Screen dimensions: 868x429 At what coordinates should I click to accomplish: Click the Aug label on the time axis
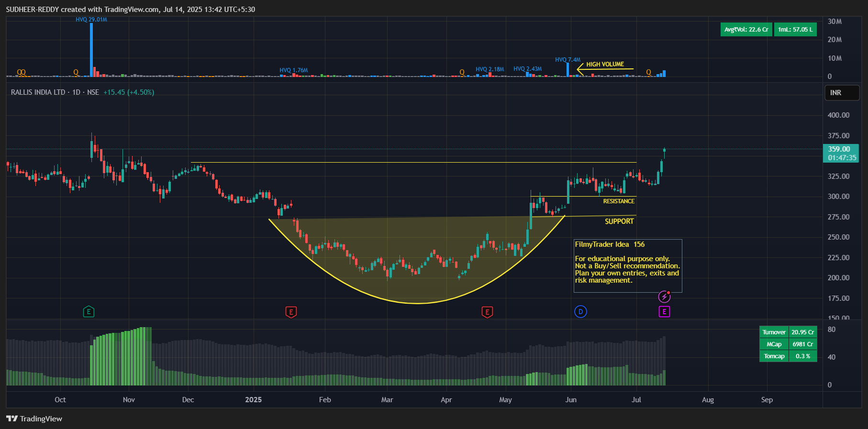point(708,400)
